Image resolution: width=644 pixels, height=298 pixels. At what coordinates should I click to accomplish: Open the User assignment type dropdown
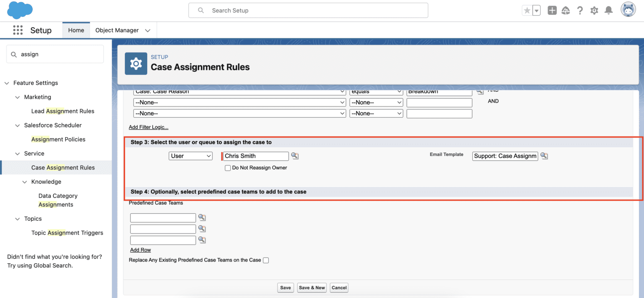click(190, 156)
